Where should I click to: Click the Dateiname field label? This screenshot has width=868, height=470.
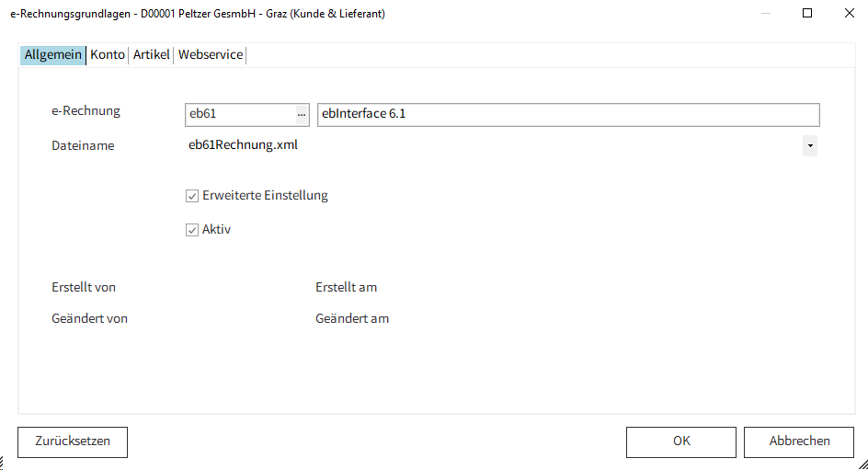point(83,145)
